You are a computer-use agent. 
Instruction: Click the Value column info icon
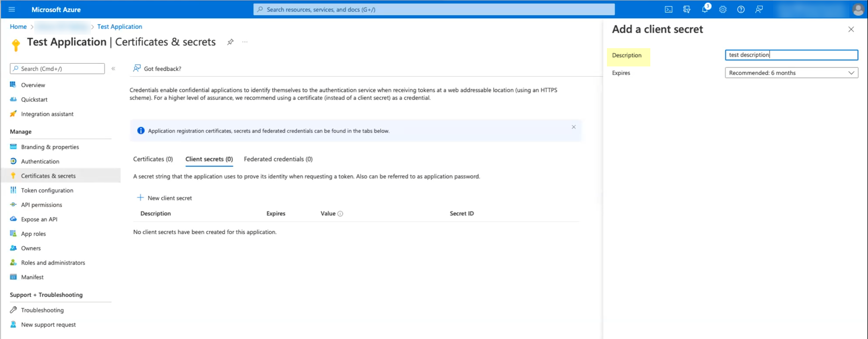click(340, 214)
